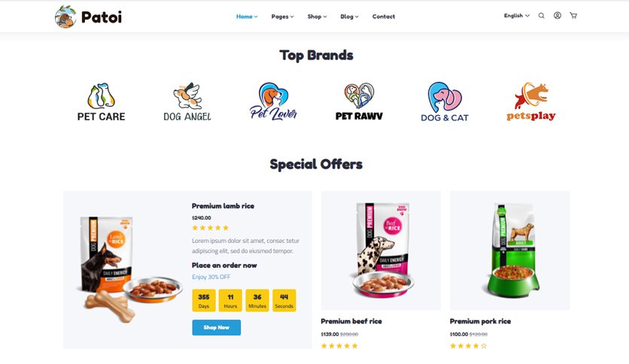This screenshot has height=364, width=629.
Task: Click the Patoi logo
Action: [x=88, y=17]
